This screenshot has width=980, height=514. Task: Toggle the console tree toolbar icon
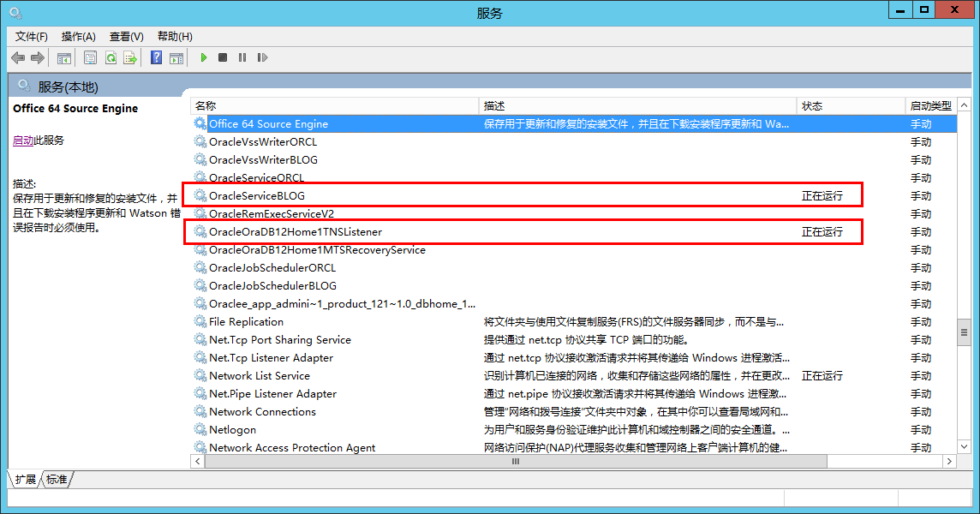click(x=63, y=58)
